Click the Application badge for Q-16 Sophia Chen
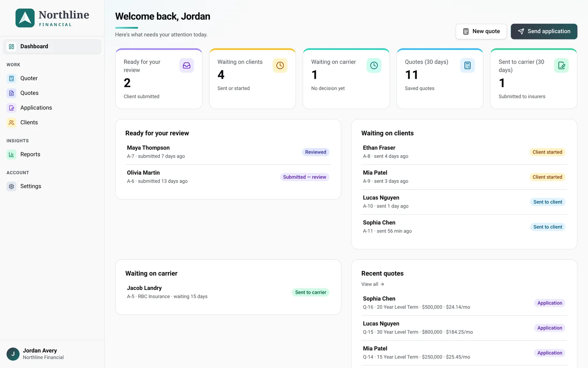The image size is (588, 368). click(x=550, y=303)
